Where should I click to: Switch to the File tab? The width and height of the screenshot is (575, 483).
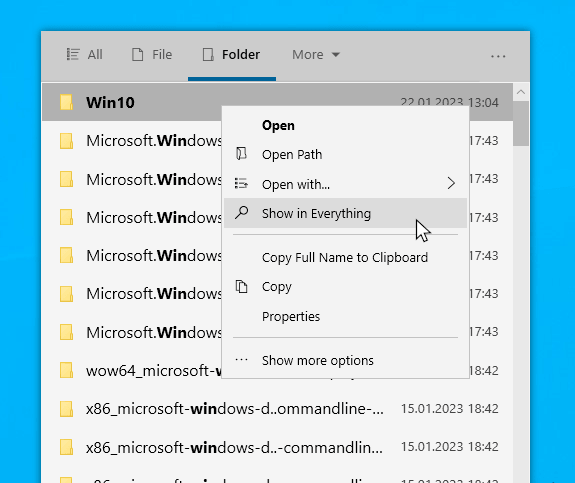(x=152, y=55)
